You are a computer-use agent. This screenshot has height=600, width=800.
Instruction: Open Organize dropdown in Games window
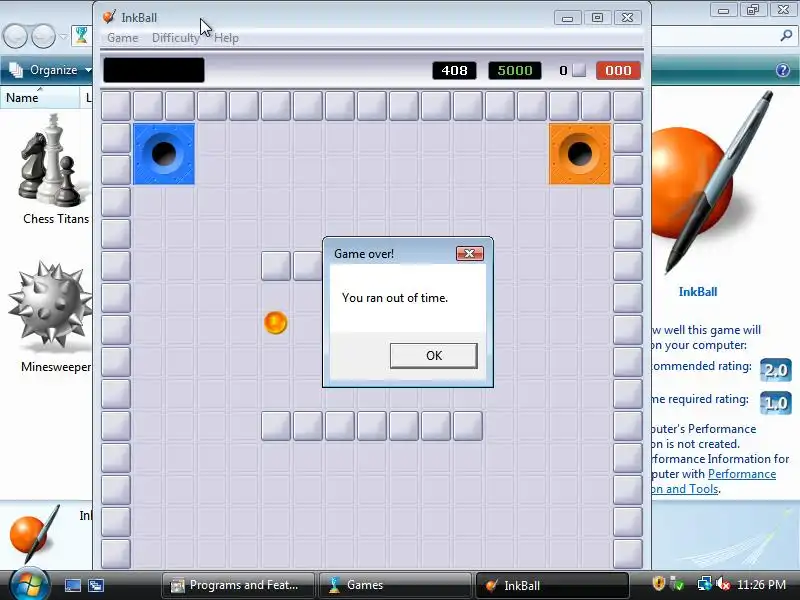[x=50, y=70]
